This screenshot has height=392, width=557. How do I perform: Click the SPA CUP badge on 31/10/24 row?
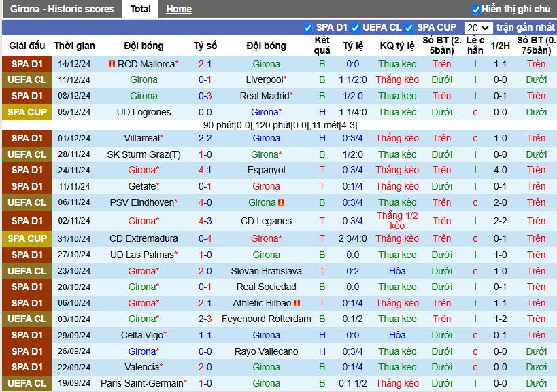coord(27,238)
